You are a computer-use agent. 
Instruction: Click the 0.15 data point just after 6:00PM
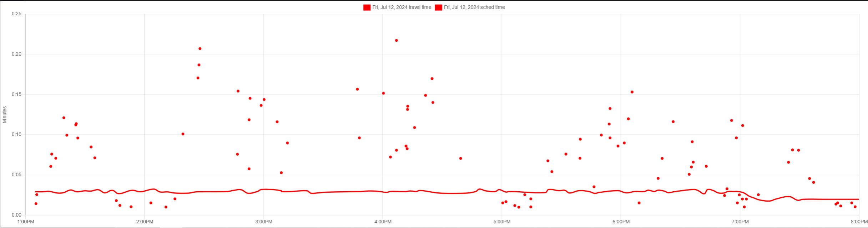[632, 92]
